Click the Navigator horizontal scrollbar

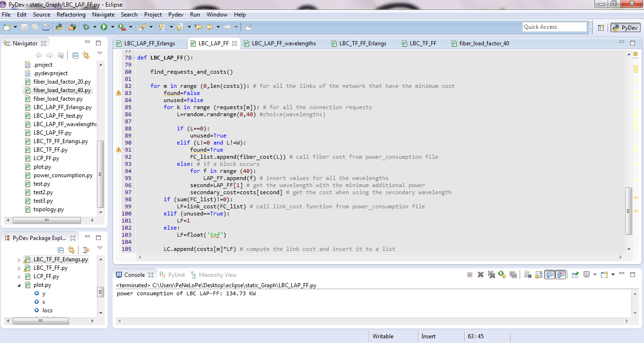click(x=46, y=220)
